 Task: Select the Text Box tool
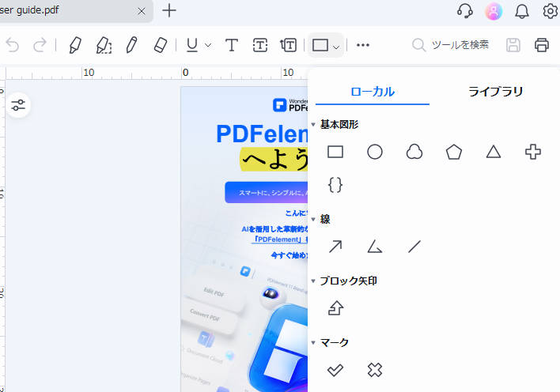tap(260, 45)
